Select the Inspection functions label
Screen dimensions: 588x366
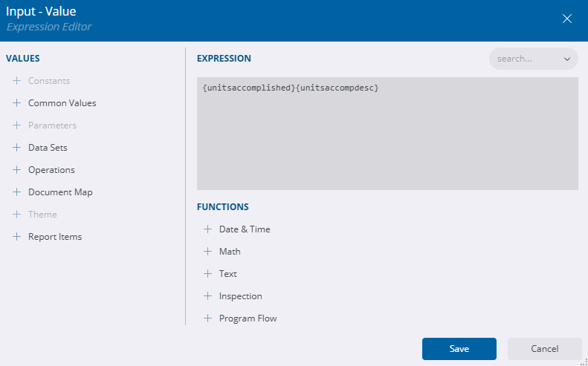tap(240, 296)
